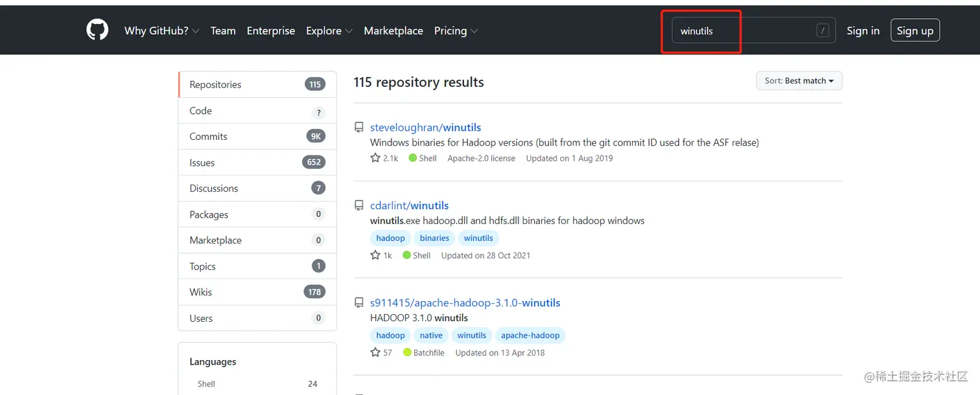Click 'Updated on 28 Oct 2021' text

coord(485,255)
